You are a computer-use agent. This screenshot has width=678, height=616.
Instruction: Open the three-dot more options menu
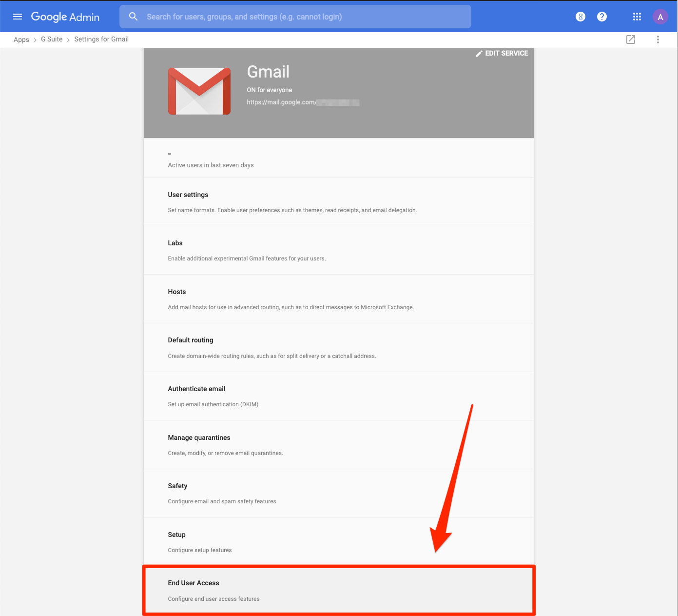tap(658, 40)
